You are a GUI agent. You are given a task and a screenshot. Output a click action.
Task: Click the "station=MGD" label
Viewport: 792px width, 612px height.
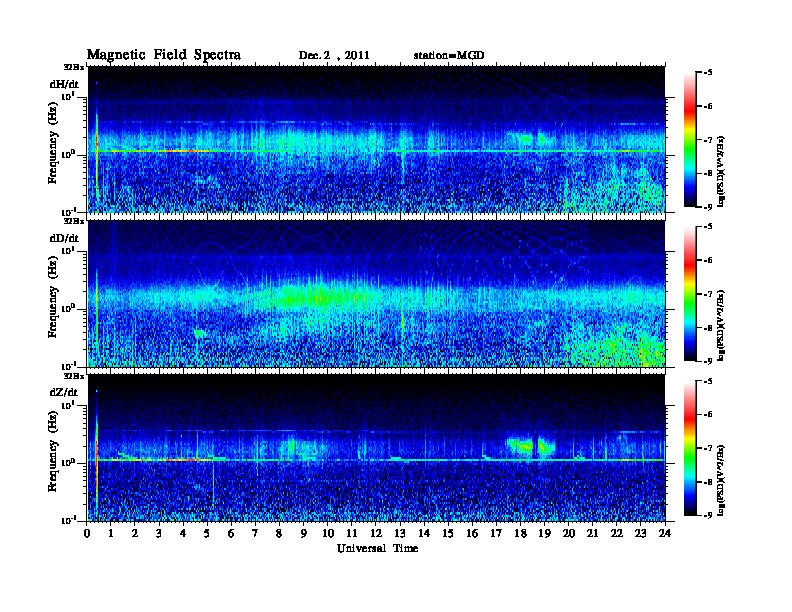(x=449, y=55)
